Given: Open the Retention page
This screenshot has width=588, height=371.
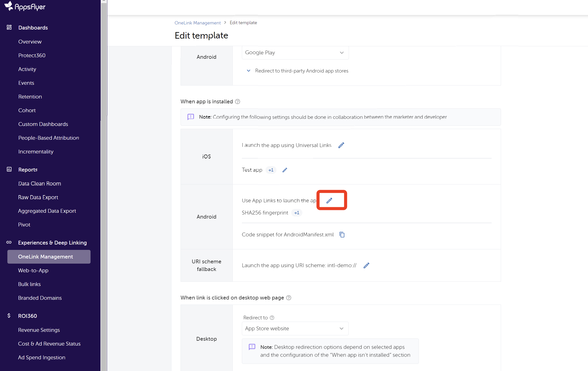Looking at the screenshot, I should click(30, 96).
